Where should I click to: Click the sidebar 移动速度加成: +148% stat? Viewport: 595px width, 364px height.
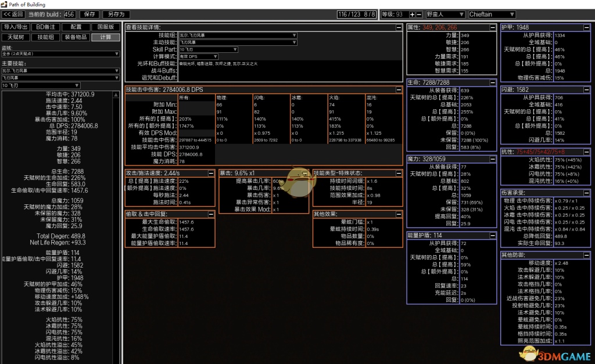tap(62, 297)
